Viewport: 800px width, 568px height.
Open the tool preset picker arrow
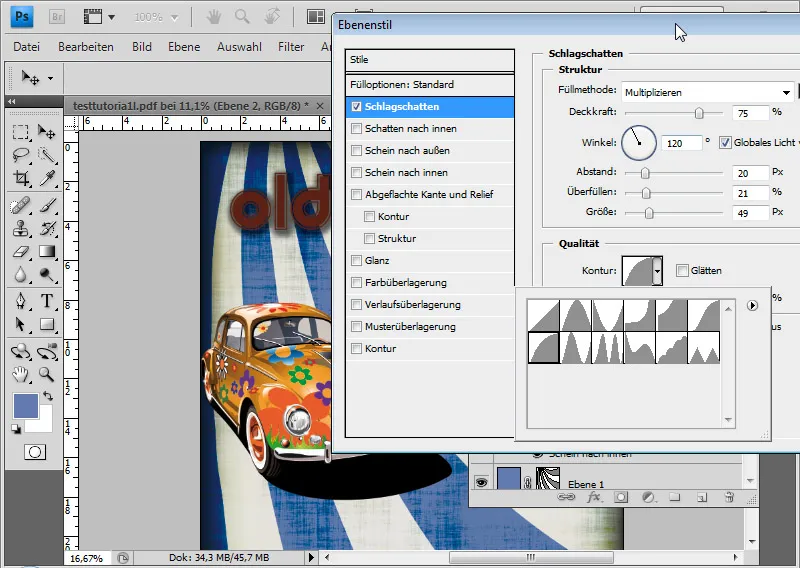(x=50, y=78)
